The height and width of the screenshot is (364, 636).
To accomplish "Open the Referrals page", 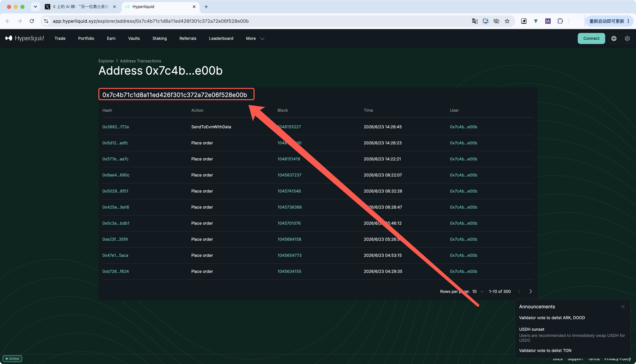I will 188,38.
